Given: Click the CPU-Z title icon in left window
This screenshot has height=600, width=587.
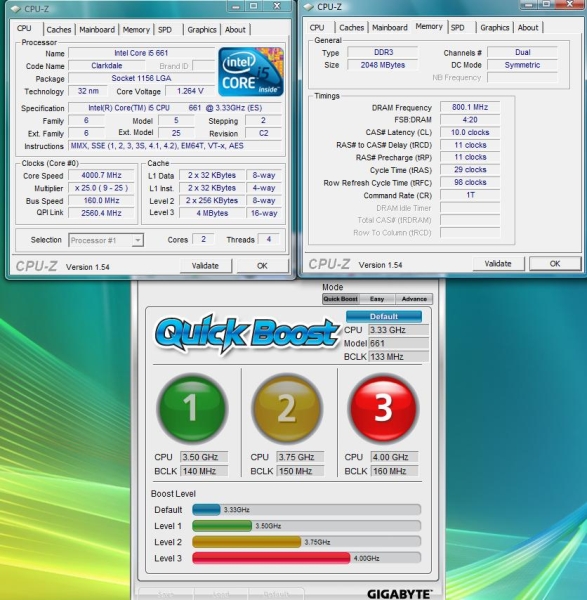Looking at the screenshot, I should (16, 9).
